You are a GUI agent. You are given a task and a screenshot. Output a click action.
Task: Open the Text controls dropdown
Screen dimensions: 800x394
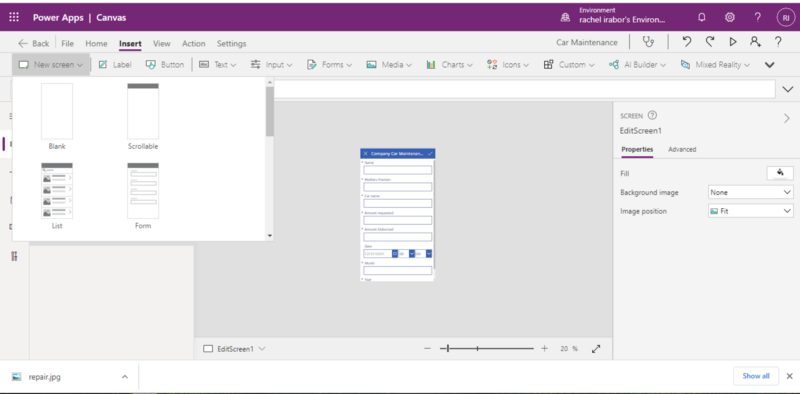pyautogui.click(x=217, y=65)
